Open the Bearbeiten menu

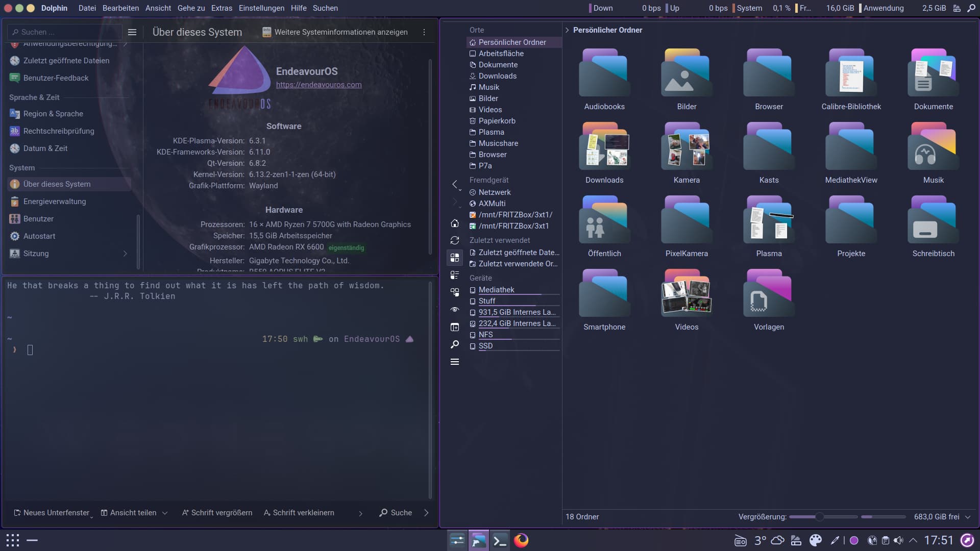pos(120,8)
